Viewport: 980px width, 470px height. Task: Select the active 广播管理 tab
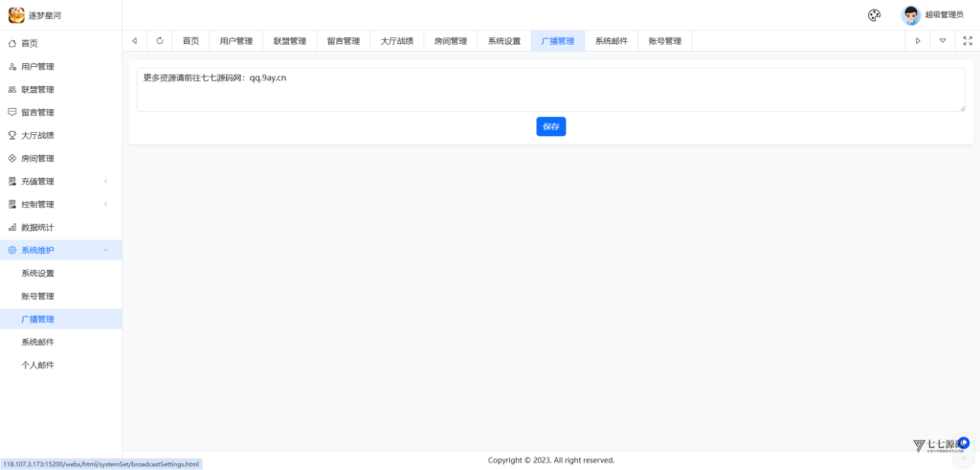(558, 41)
